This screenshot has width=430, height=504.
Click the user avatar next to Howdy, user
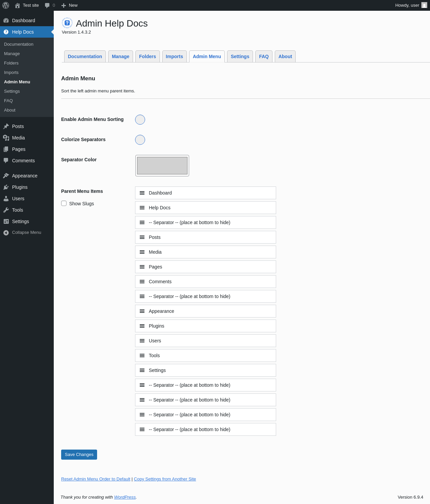[x=424, y=5]
